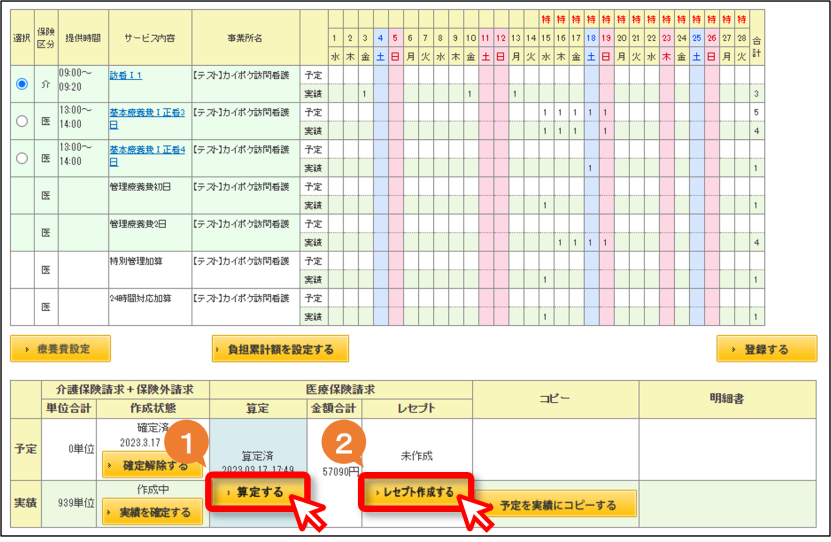Select the 基本療養費Ⅰ正看4日 radio button
Viewport: 831px width, 542px height.
point(22,158)
